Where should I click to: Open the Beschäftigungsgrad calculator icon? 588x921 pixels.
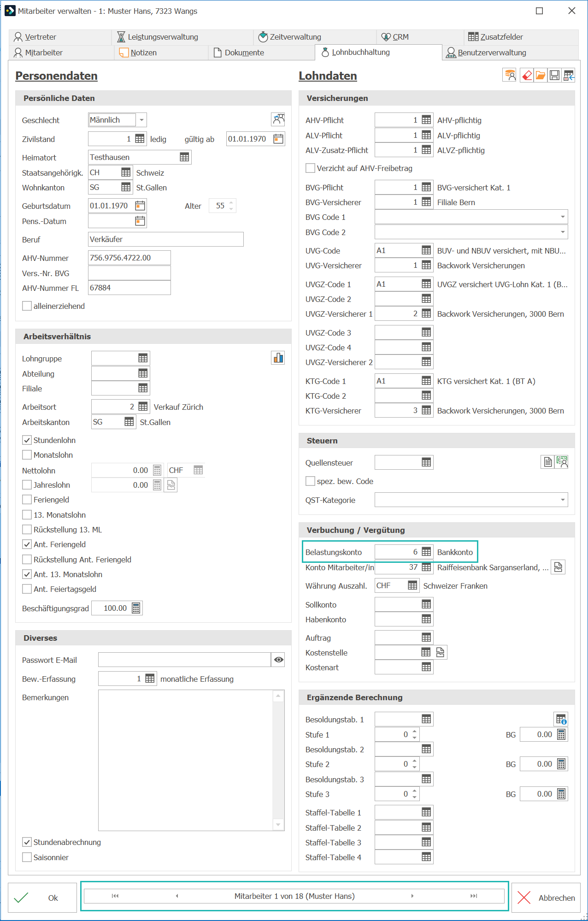coord(136,608)
